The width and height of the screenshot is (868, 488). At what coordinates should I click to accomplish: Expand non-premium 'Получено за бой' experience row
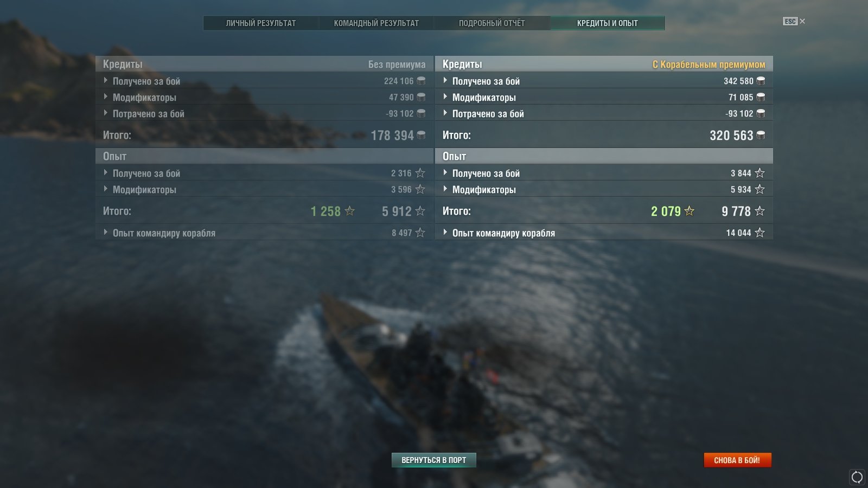(105, 173)
